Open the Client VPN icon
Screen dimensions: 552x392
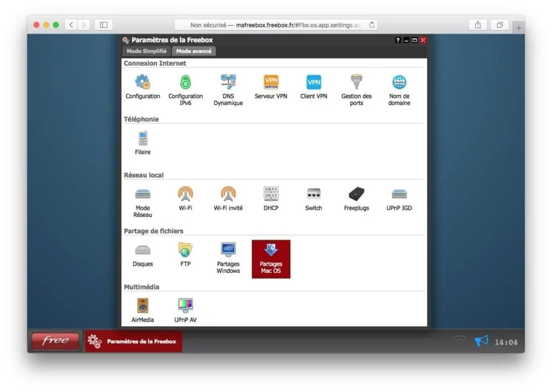pyautogui.click(x=313, y=87)
